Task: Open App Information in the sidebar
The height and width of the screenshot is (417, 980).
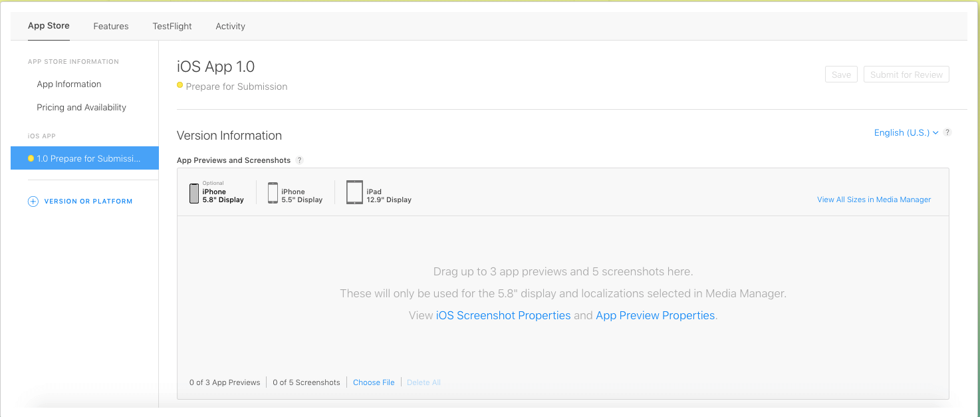Action: point(69,84)
